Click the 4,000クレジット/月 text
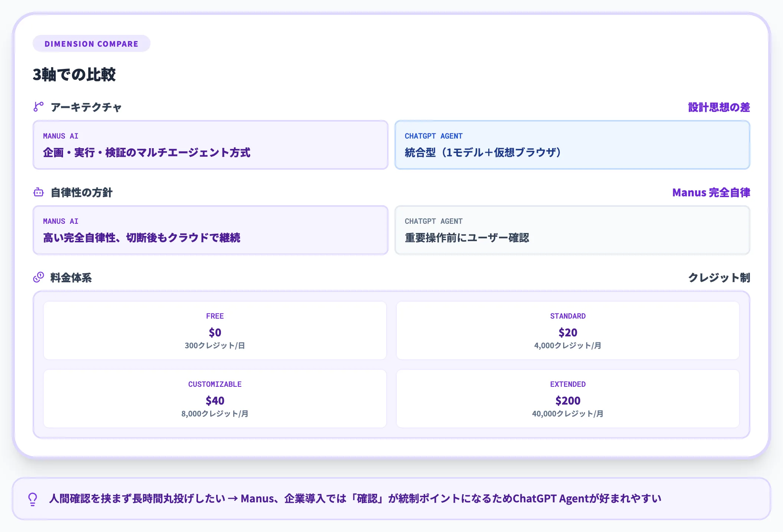Viewport: 783px width, 532px height. click(x=568, y=345)
